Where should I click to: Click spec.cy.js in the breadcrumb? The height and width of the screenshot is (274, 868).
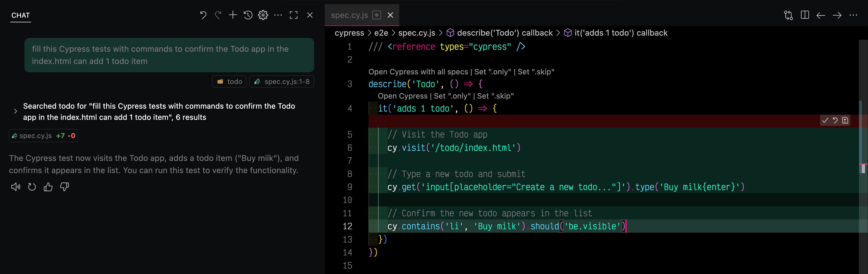417,33
